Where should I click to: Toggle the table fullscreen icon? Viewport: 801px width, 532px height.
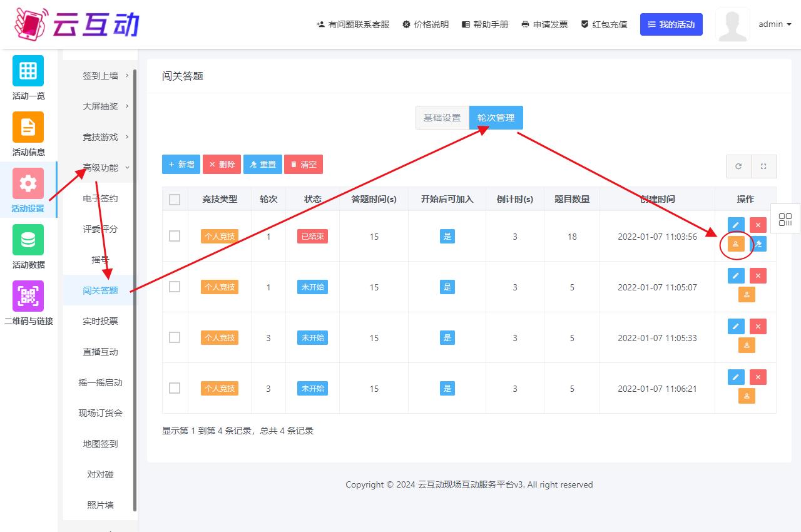pos(763,166)
